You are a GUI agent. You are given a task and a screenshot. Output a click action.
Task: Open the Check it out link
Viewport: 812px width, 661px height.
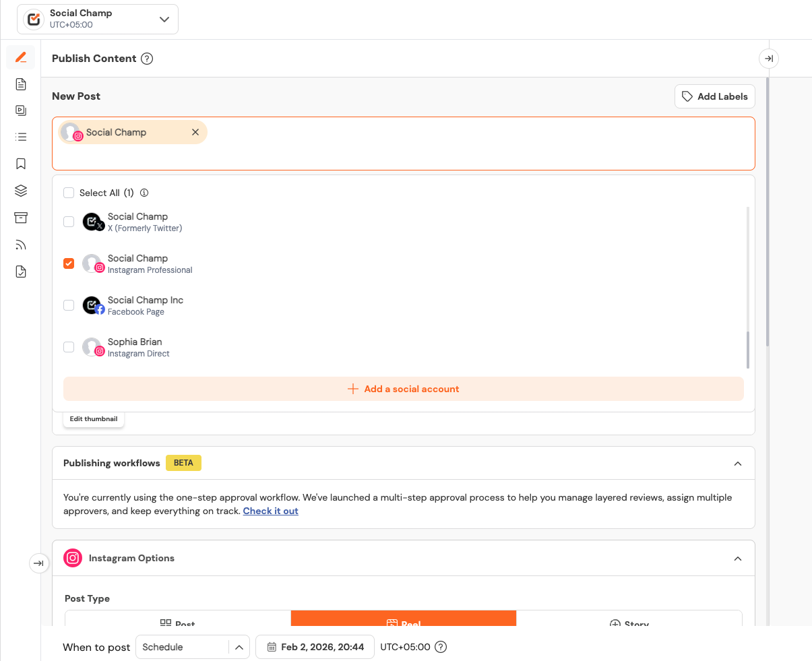coord(270,511)
